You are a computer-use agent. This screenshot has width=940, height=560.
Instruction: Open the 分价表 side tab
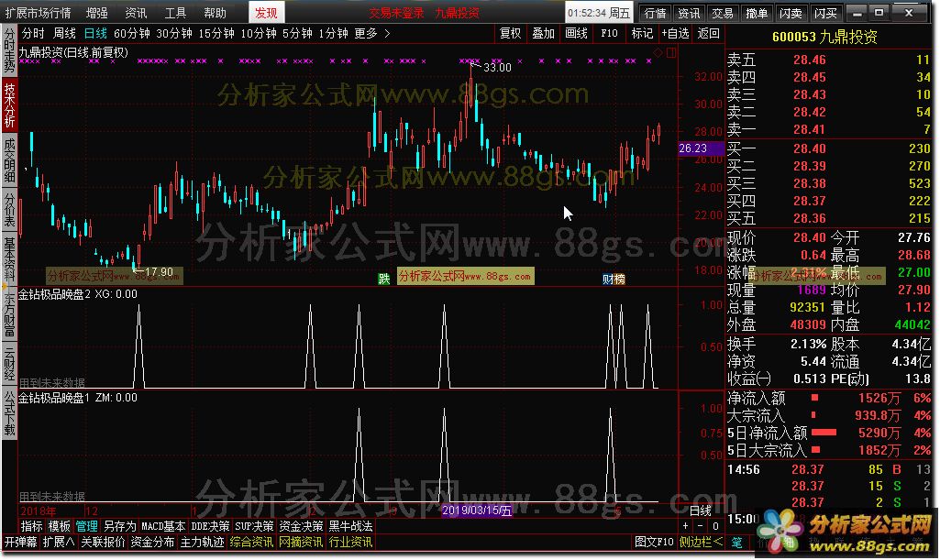9,209
